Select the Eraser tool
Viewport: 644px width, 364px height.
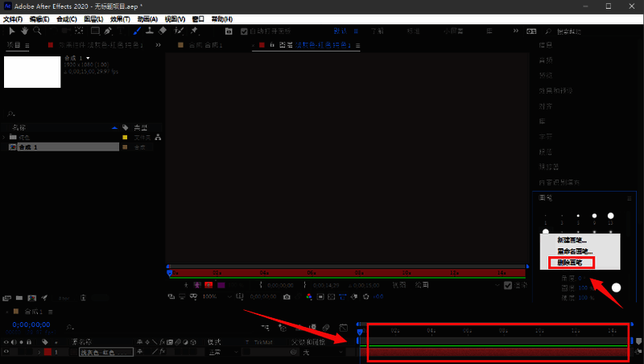tap(163, 31)
